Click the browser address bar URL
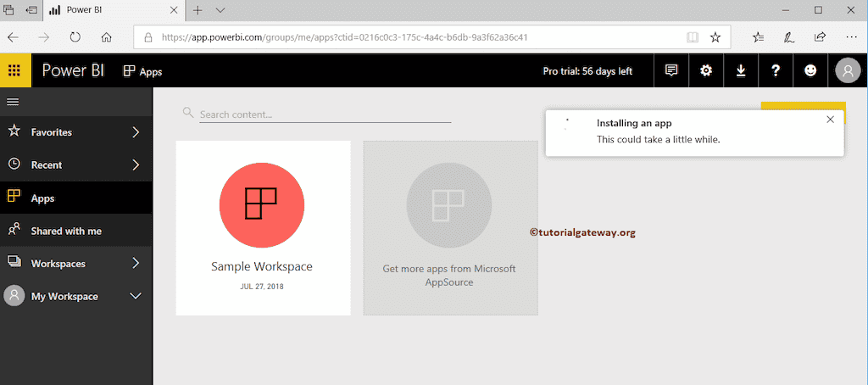 [344, 37]
